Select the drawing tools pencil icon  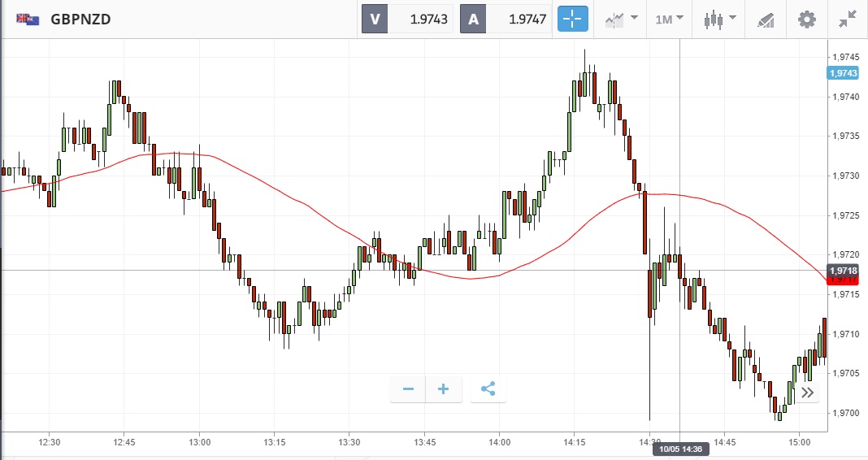click(765, 19)
